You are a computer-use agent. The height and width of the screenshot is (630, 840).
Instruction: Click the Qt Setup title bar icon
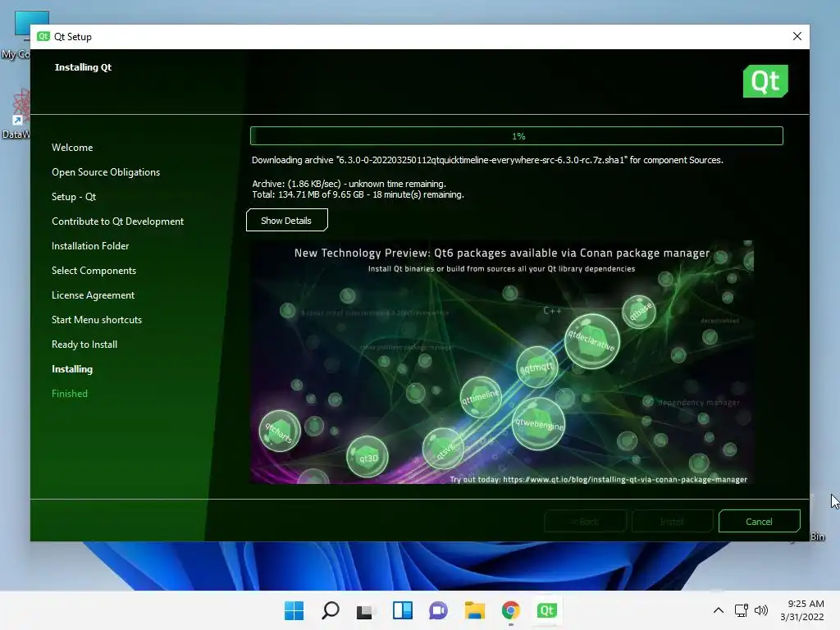tap(43, 36)
